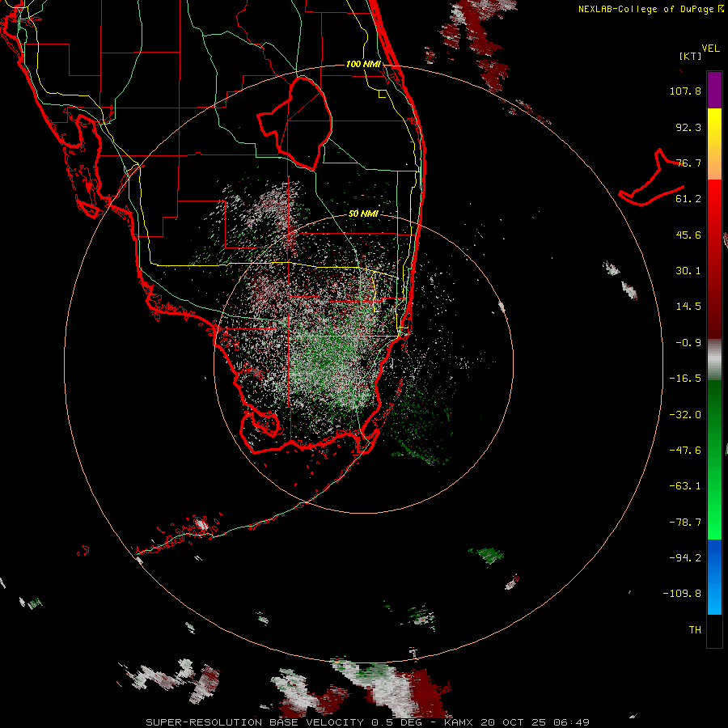
Task: Click the NEXLAB-College of DuPage credit text
Action: [x=650, y=9]
